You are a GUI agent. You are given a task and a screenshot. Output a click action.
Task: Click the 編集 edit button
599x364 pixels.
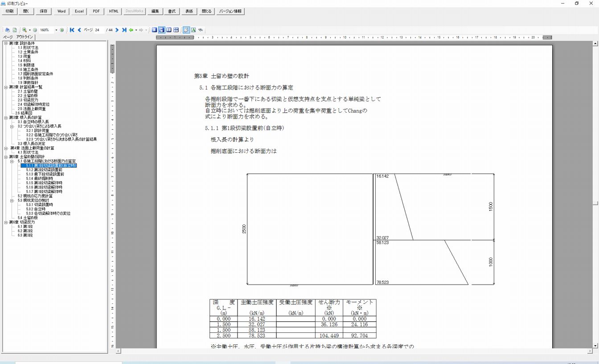155,11
